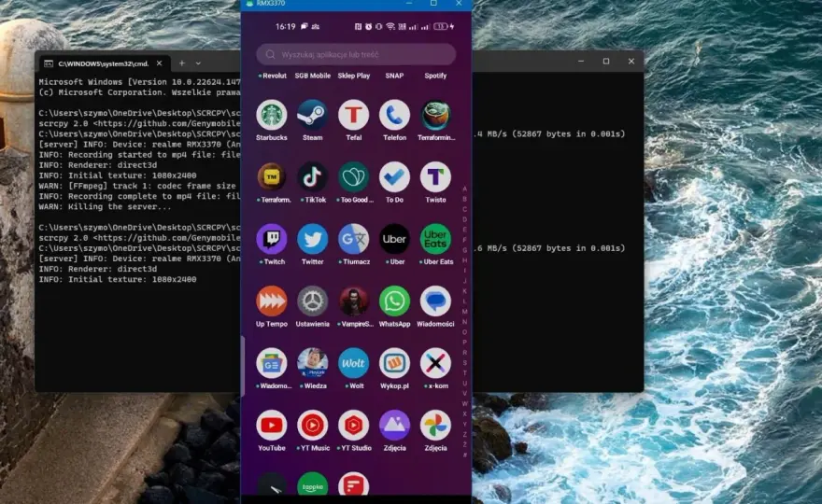Open the Up Tempo app
Screen dimensions: 822x504
click(x=272, y=301)
